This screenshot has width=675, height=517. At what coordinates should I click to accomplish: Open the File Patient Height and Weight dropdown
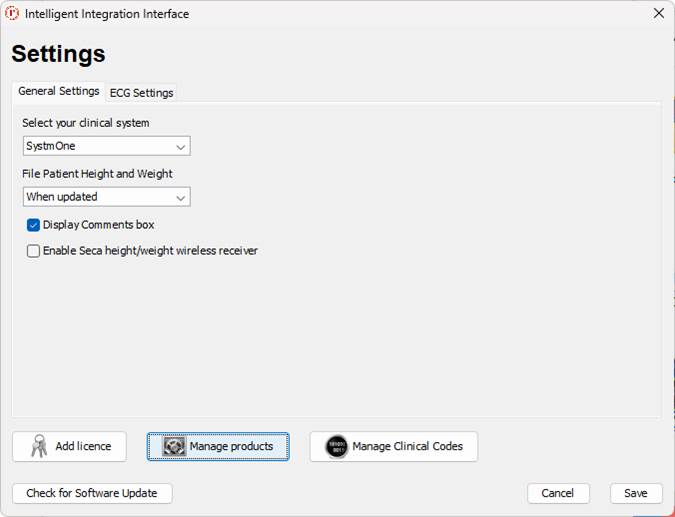[106, 197]
